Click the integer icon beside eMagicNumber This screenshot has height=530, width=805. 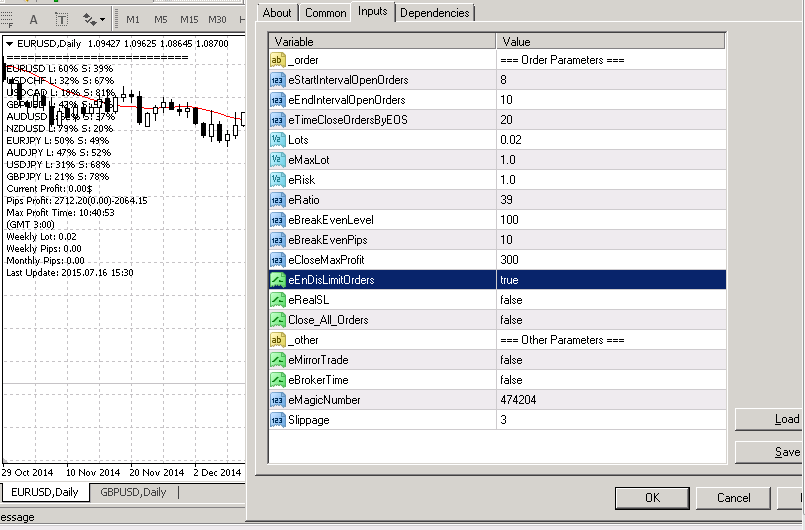277,400
